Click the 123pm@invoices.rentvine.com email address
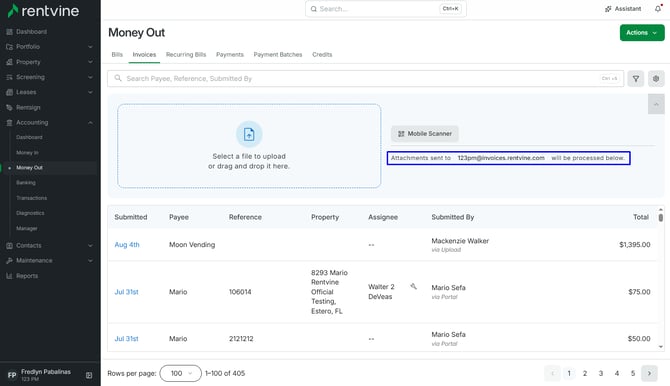The width and height of the screenshot is (670, 386). click(501, 158)
